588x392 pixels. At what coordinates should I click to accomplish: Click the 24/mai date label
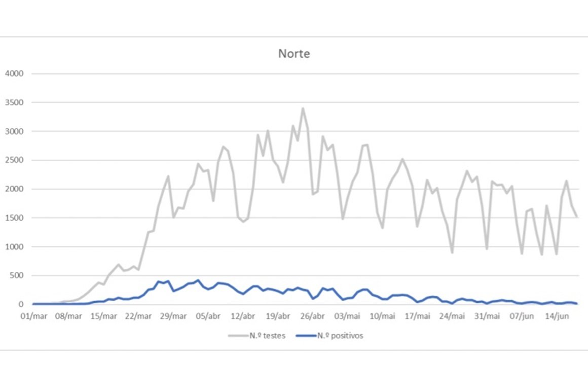452,316
